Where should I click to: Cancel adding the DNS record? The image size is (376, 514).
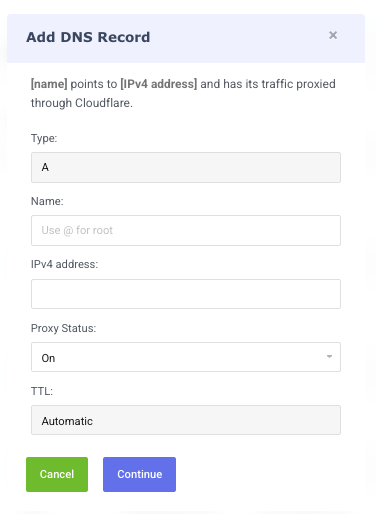pyautogui.click(x=57, y=474)
